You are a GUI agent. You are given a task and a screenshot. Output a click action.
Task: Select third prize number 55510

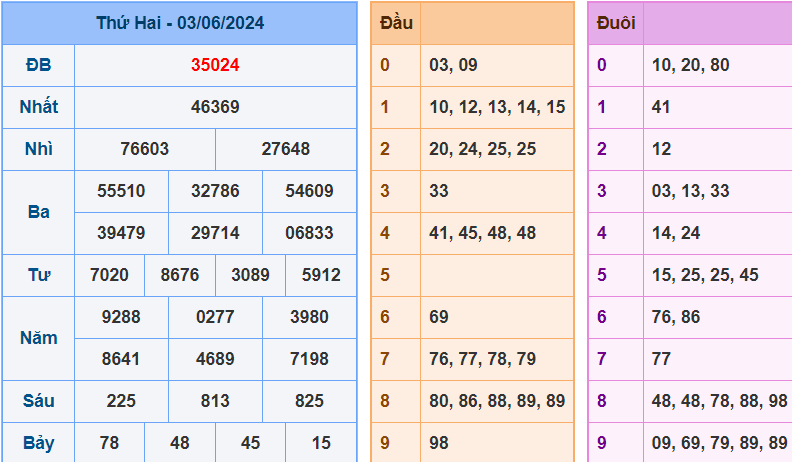[x=121, y=191]
